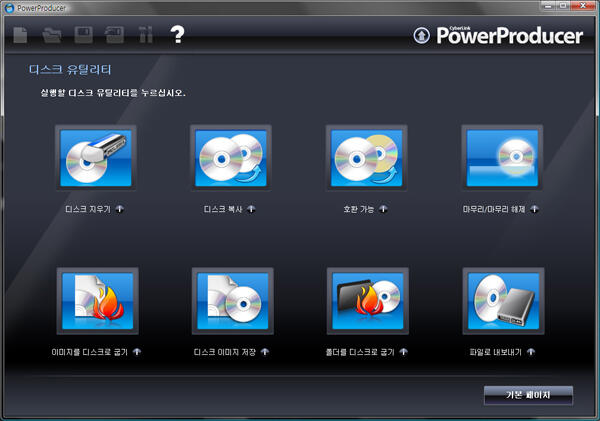Viewport: 600px width, 421px height.
Task: Launch the 디스크 지우기 erase disc utility
Action: click(96, 158)
